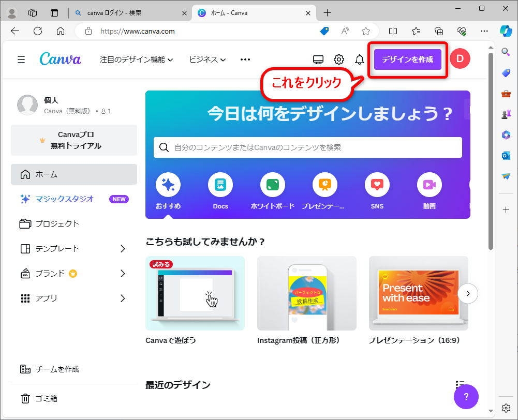Open Instagram投稿 template thumbnail

(x=306, y=293)
